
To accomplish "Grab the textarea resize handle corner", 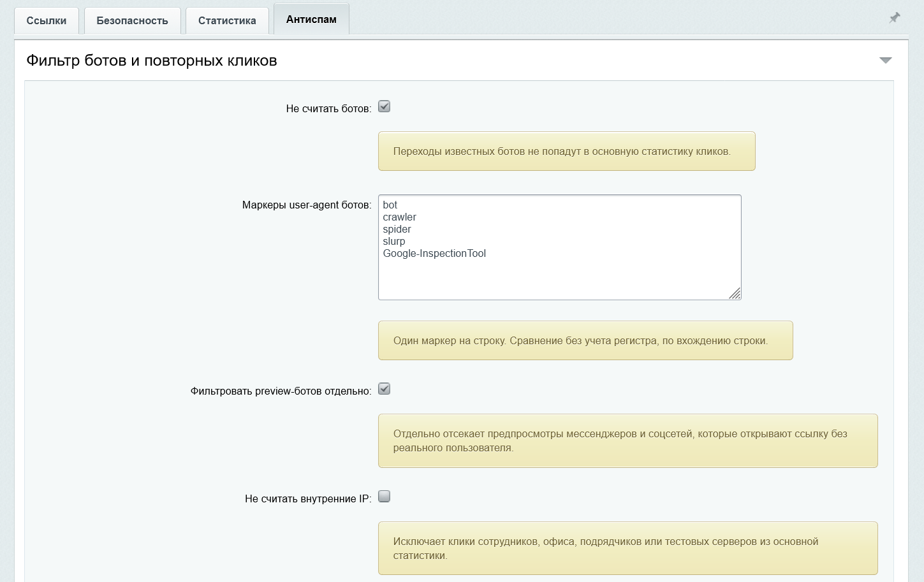I will pyautogui.click(x=735, y=293).
